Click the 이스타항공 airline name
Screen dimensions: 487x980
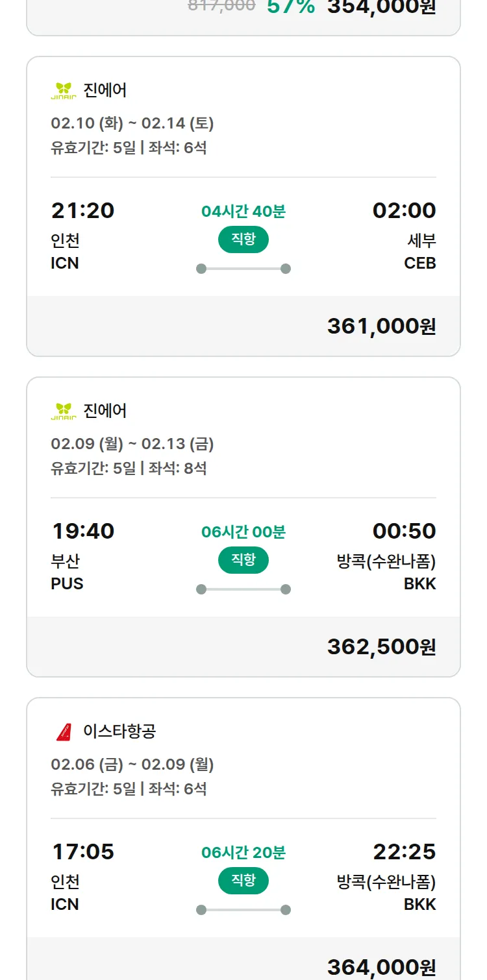click(119, 732)
